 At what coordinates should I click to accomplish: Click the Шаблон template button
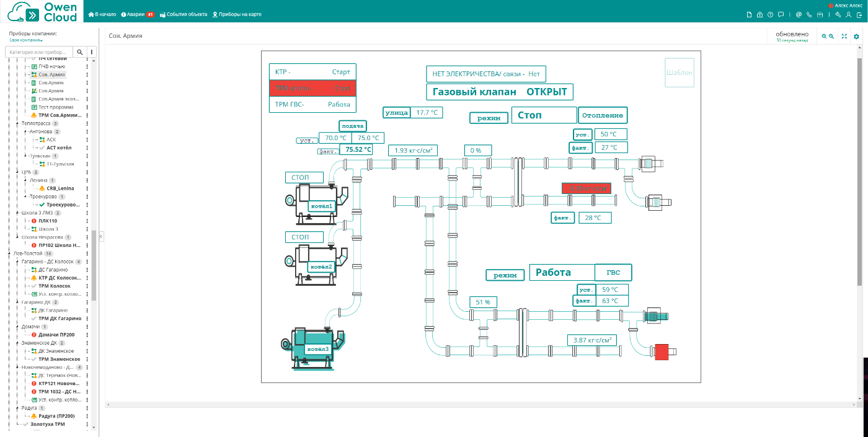(x=679, y=73)
